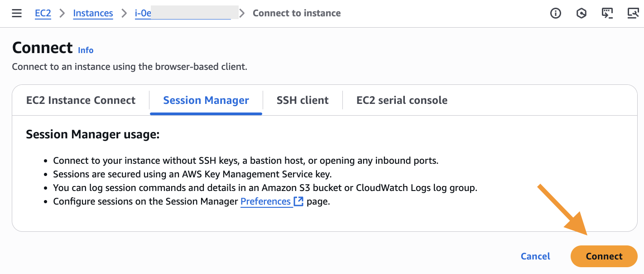Viewport: 644px width, 274px height.
Task: Click the terminal session icon in the header
Action: (607, 13)
